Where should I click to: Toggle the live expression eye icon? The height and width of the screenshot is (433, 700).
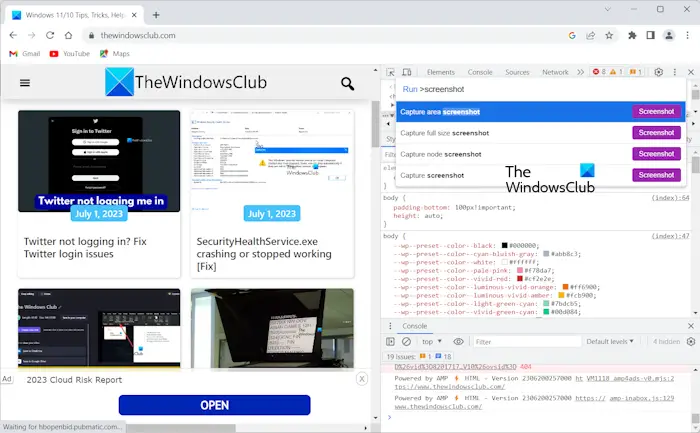pyautogui.click(x=458, y=341)
